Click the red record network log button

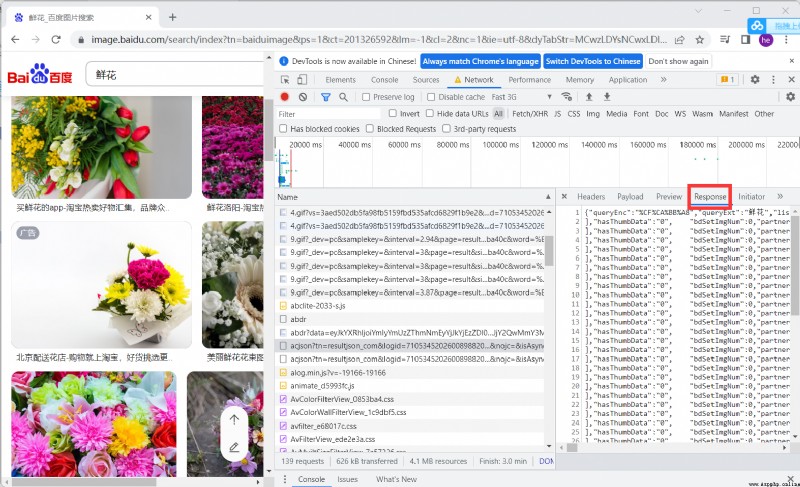pyautogui.click(x=285, y=96)
